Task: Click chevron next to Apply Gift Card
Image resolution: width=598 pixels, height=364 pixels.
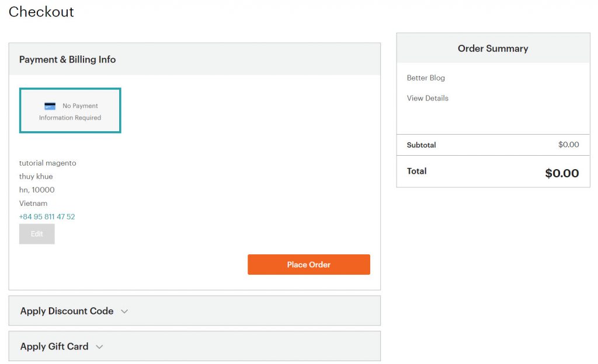Action: tap(99, 347)
